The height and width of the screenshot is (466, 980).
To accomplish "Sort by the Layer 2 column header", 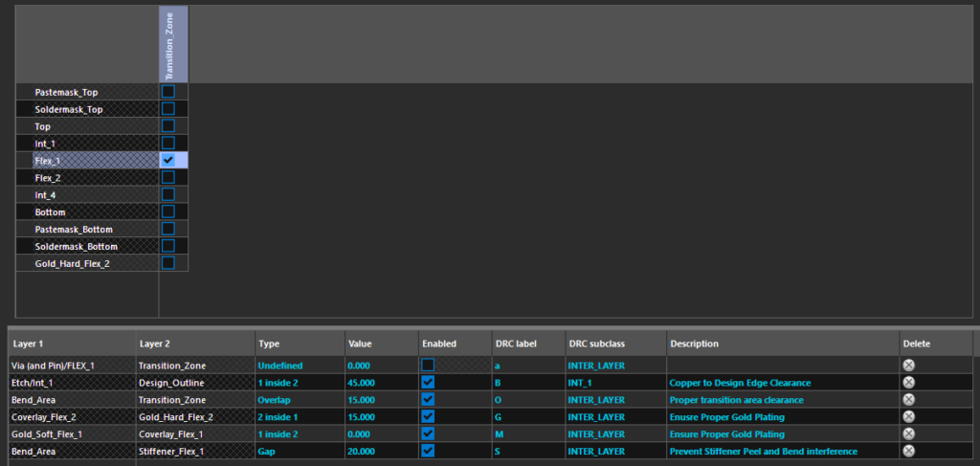I will click(x=195, y=344).
